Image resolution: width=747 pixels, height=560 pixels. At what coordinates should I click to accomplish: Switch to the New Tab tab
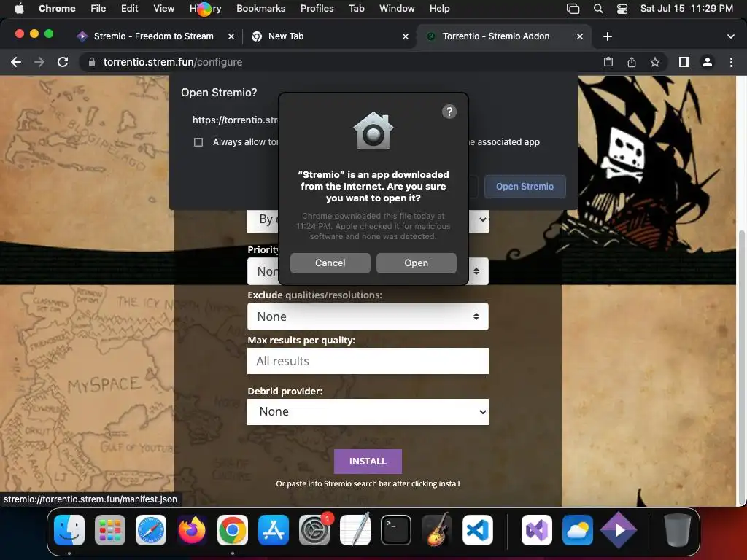point(286,36)
